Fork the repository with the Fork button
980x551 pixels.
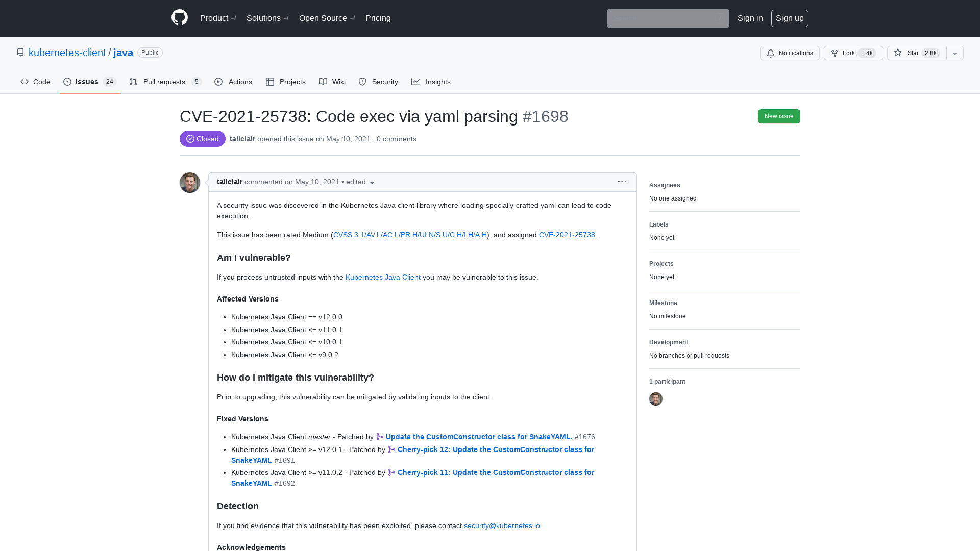(853, 53)
